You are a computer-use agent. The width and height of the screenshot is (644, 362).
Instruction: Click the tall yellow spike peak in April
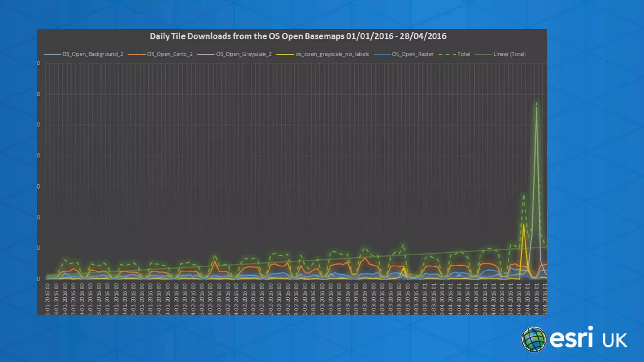coord(524,225)
